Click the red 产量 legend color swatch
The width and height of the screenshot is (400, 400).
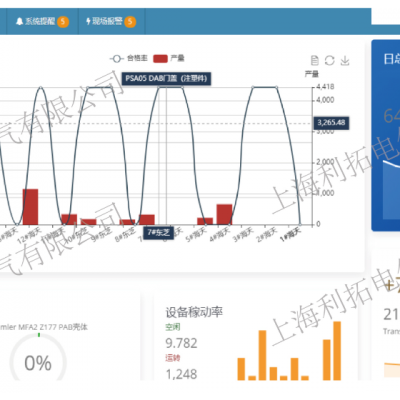coord(160,59)
